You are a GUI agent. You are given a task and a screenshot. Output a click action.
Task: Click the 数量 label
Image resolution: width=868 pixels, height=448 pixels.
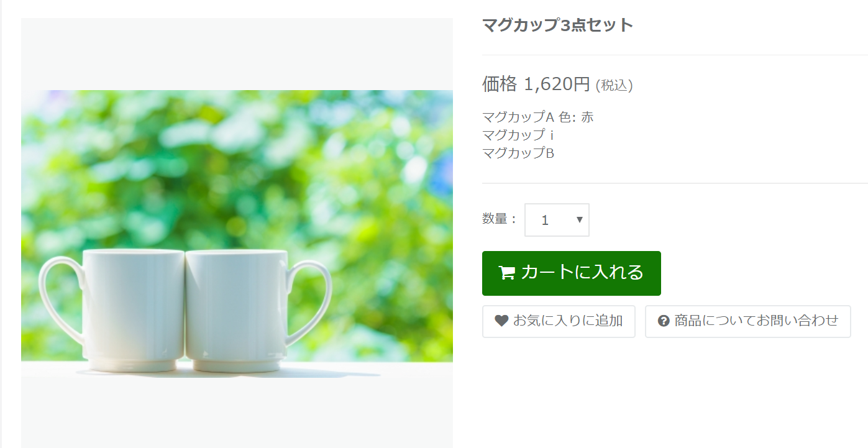point(498,219)
